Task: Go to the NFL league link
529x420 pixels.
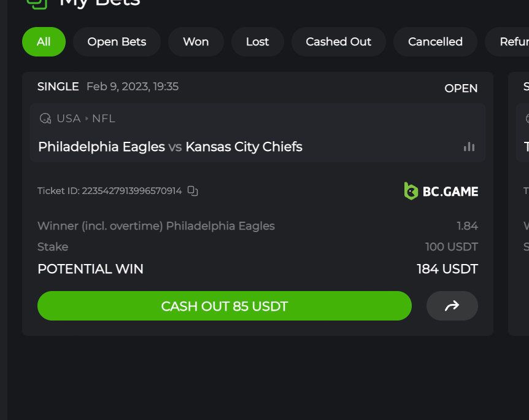Action: [x=104, y=119]
